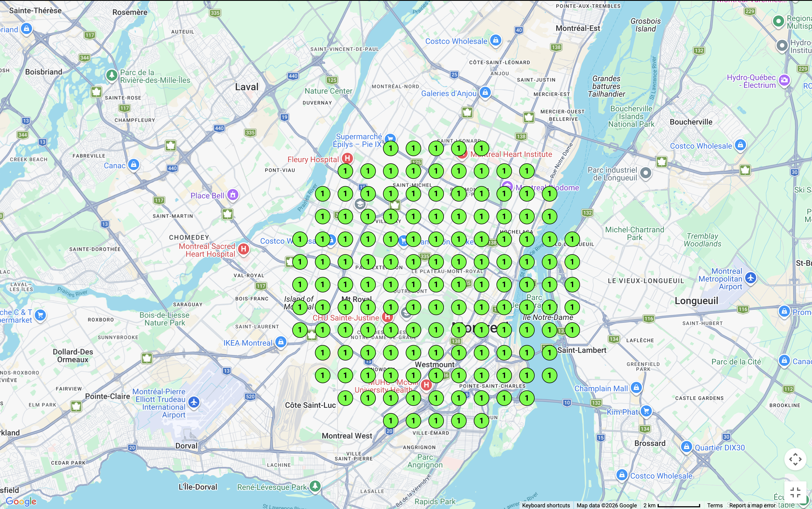Screen dimensions: 812x509
Task: Click the Montreal Metropolitan Airport plane icon
Action: (751, 278)
